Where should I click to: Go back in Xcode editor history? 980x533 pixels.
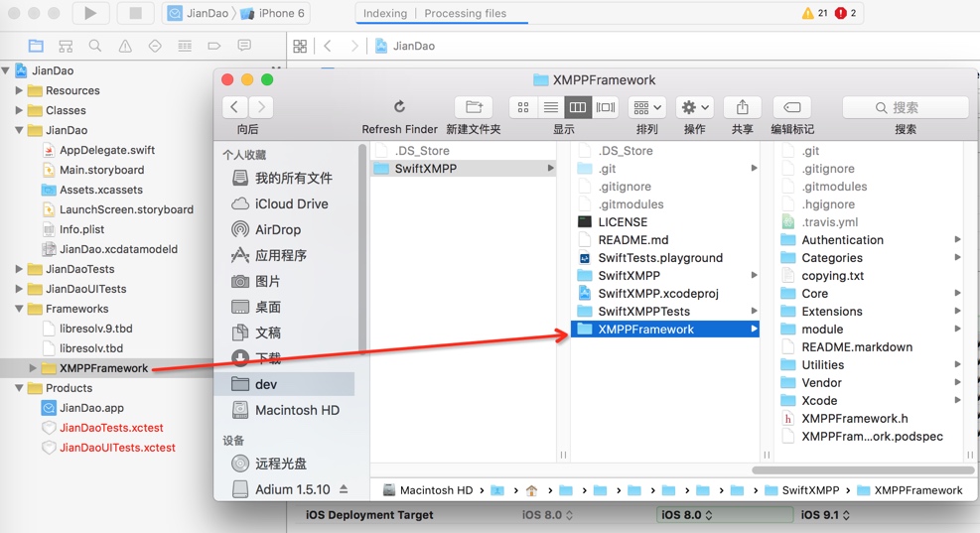pos(328,46)
